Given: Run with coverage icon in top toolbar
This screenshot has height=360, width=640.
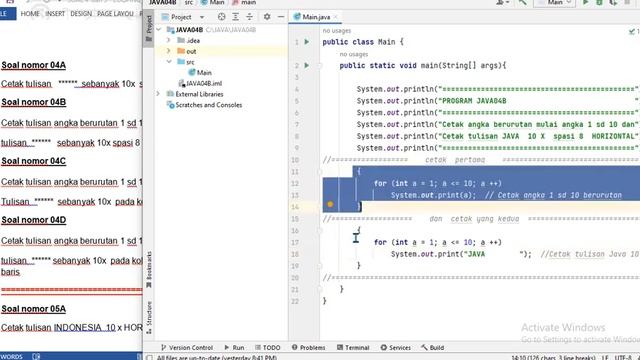Looking at the screenshot, I should pos(613,2).
